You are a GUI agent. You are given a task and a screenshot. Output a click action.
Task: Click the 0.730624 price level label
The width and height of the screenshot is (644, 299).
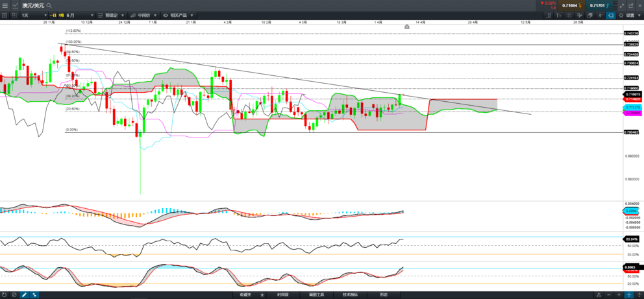[x=631, y=63]
